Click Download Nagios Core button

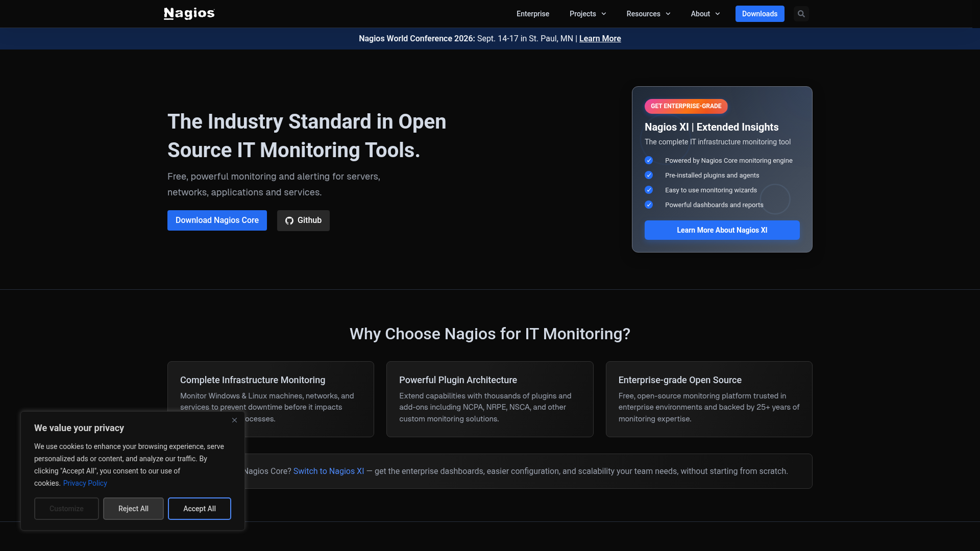217,220
